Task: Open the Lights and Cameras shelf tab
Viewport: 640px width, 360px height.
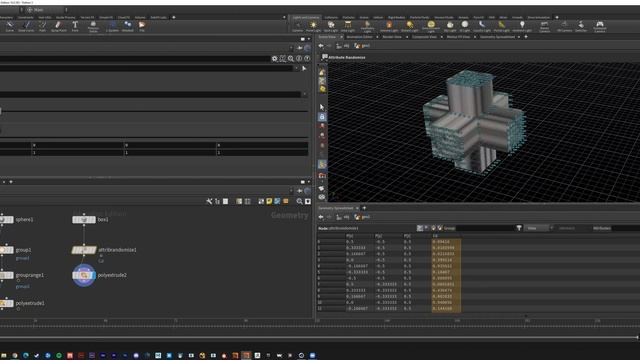Action: [x=306, y=18]
